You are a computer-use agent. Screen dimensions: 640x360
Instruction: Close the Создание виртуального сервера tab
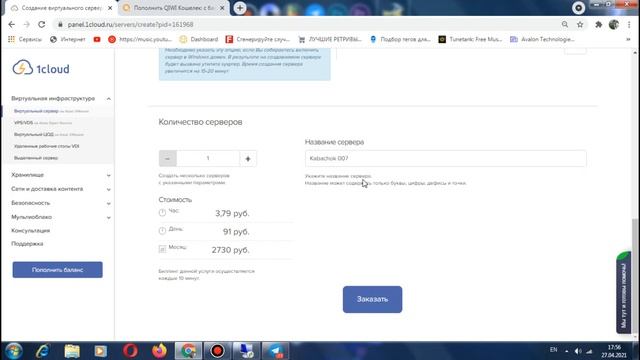(110, 8)
